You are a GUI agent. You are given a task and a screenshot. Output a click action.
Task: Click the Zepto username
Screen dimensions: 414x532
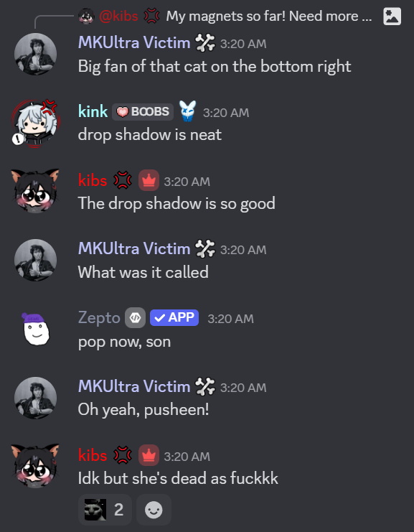[x=99, y=318]
